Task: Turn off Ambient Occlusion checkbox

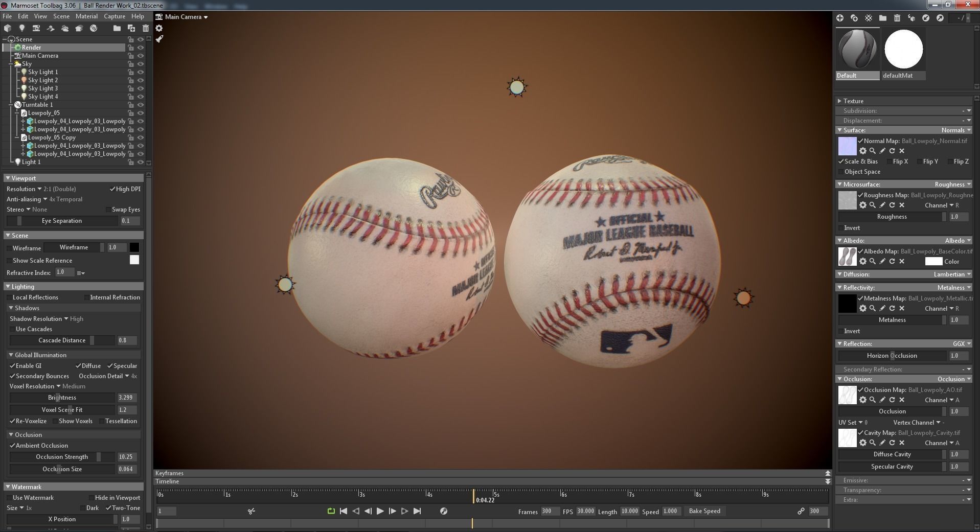Action: pyautogui.click(x=12, y=446)
